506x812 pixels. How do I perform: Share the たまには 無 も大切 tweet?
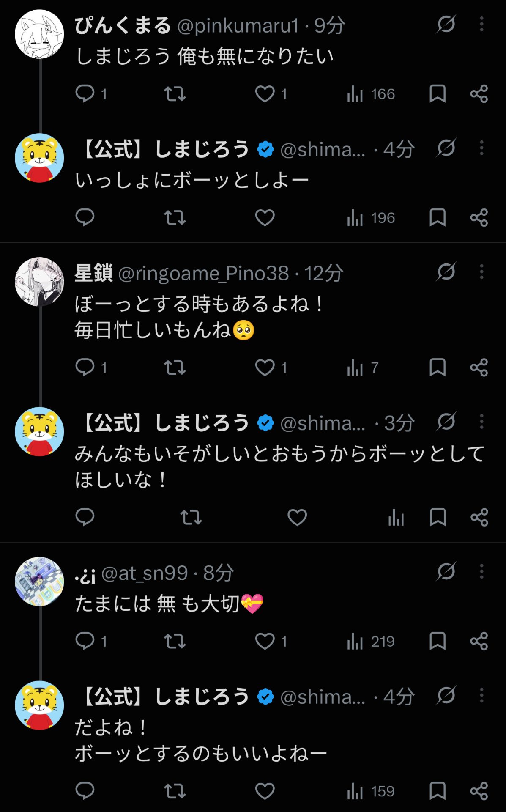(479, 641)
